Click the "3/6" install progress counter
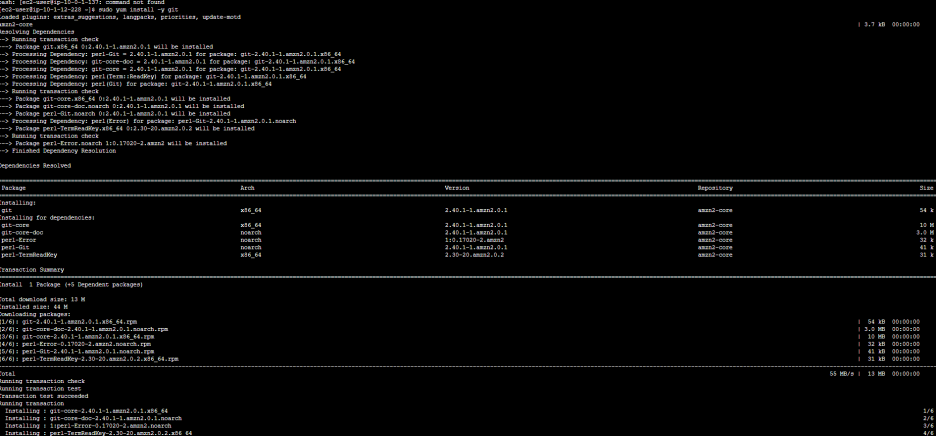This screenshot has height=436, width=936. tap(928, 426)
